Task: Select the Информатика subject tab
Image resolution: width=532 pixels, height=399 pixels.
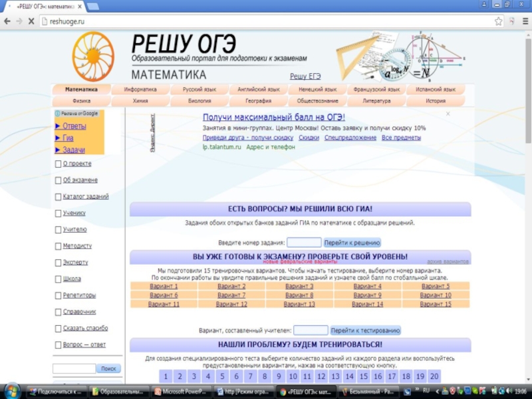Action: pos(140,90)
